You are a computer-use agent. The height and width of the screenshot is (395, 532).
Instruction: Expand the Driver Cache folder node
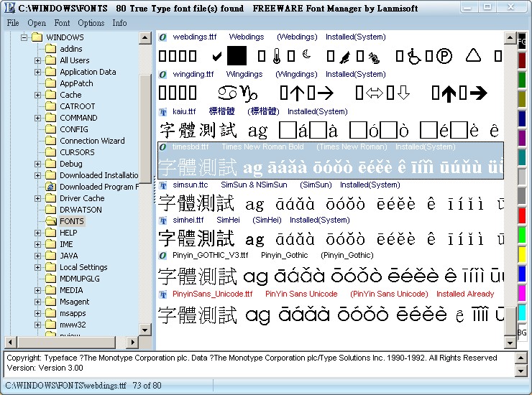[x=37, y=198]
